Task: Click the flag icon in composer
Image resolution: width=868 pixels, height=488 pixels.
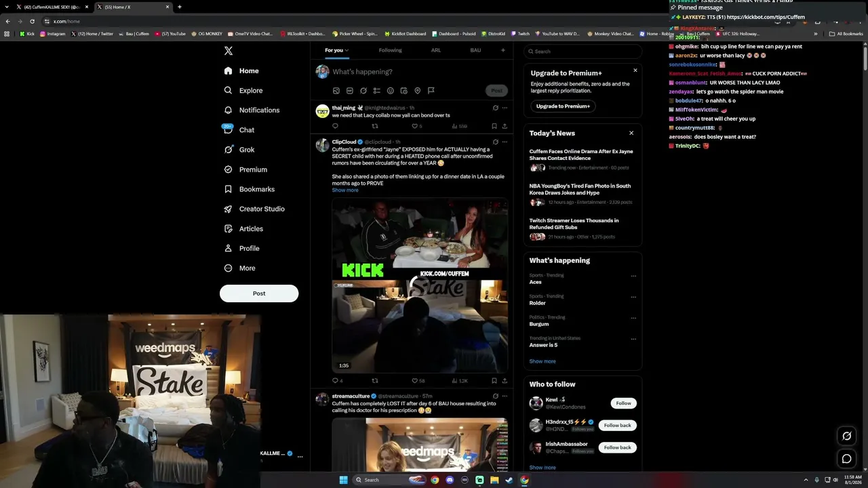Action: 431,91
